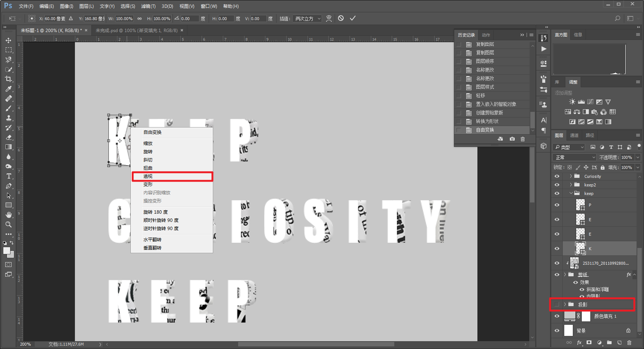644x349 pixels.
Task: Choose 透视 from context menu
Action: (172, 176)
